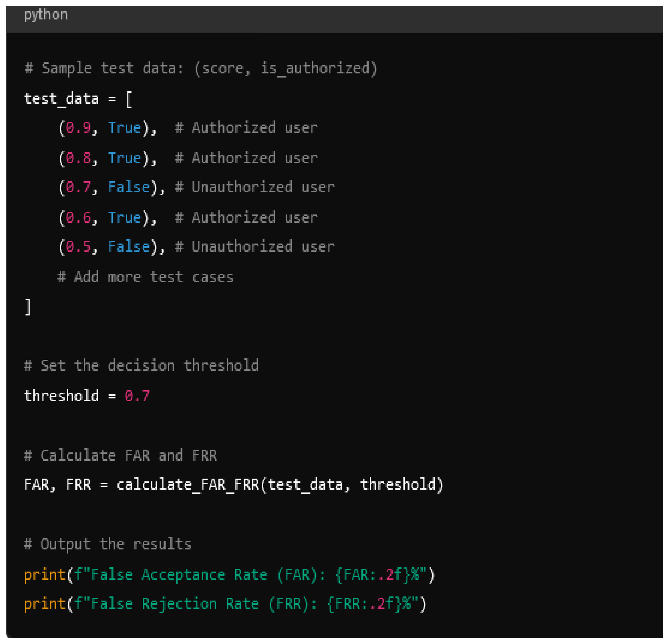Click the threshold value 0.7
The width and height of the screenshot is (669, 644).
coord(137,396)
